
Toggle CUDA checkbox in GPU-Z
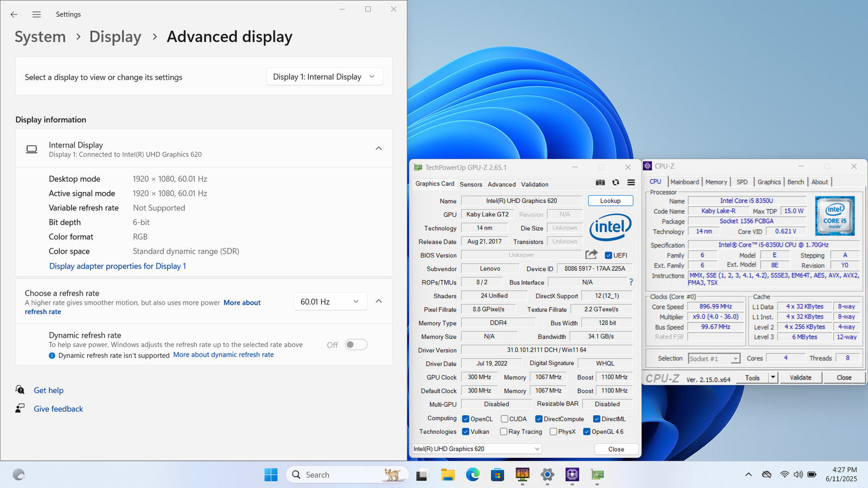[505, 419]
